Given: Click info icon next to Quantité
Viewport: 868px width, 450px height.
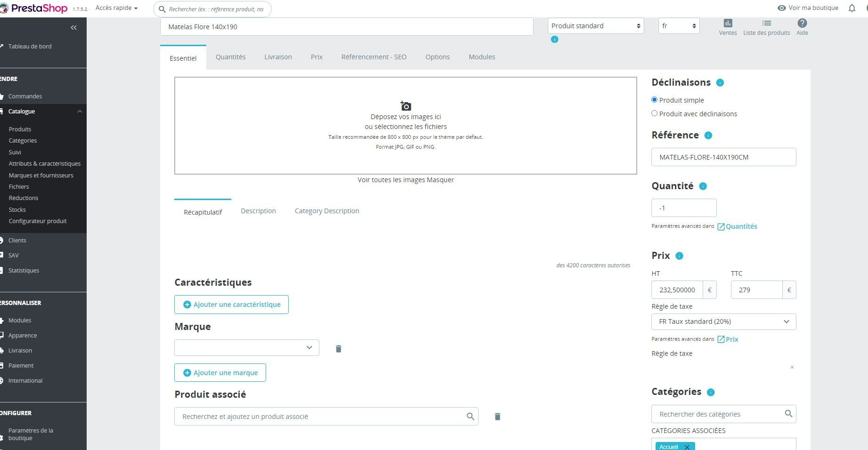Looking at the screenshot, I should (x=703, y=186).
